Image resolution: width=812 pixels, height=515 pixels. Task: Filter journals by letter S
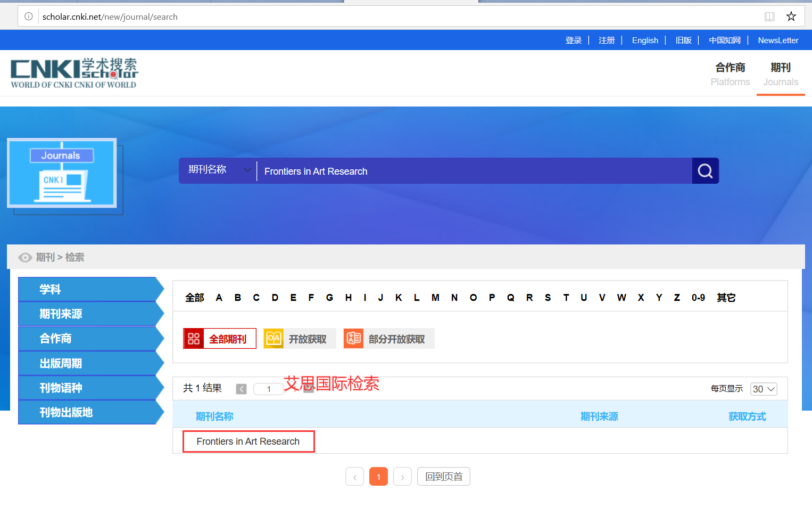click(x=548, y=298)
